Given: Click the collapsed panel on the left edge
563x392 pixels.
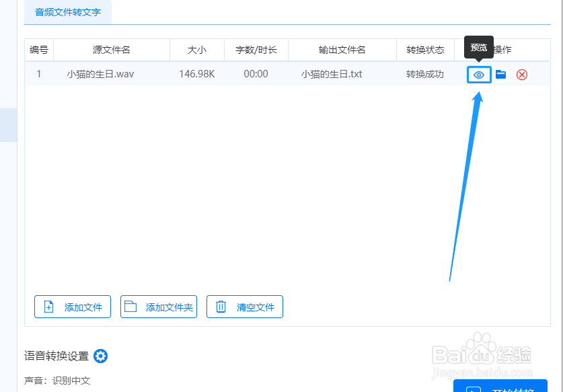Looking at the screenshot, I should click(7, 125).
